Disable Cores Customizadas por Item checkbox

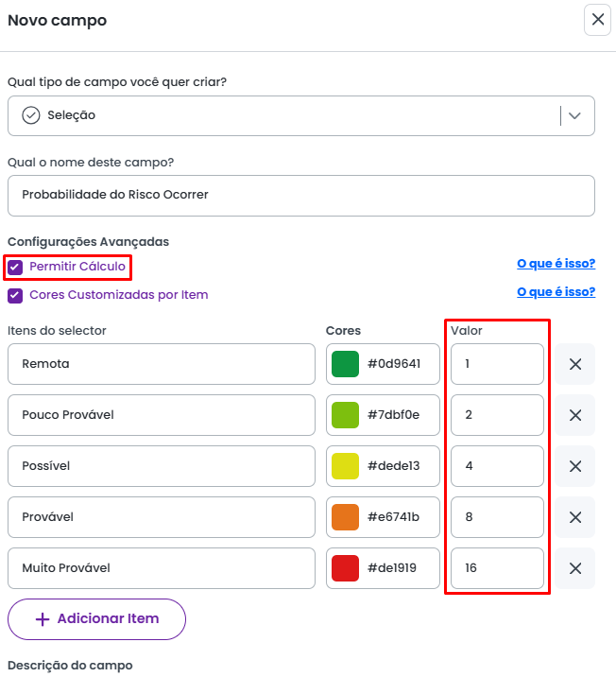[15, 295]
